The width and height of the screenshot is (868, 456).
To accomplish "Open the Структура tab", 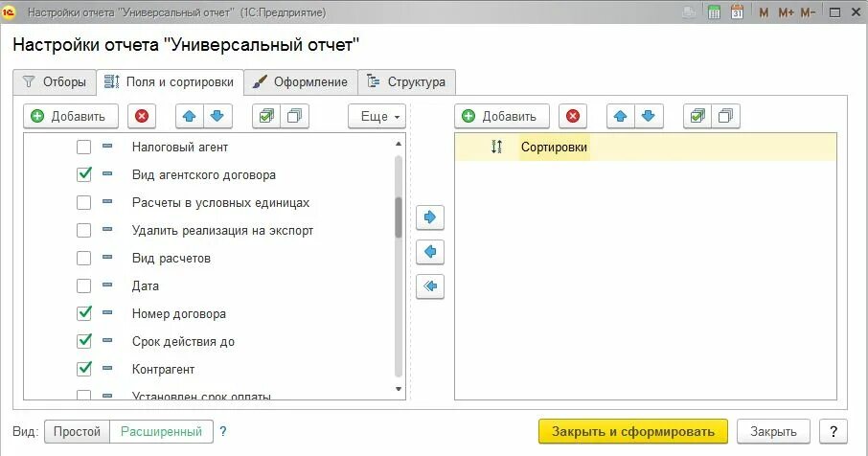I will pos(407,81).
